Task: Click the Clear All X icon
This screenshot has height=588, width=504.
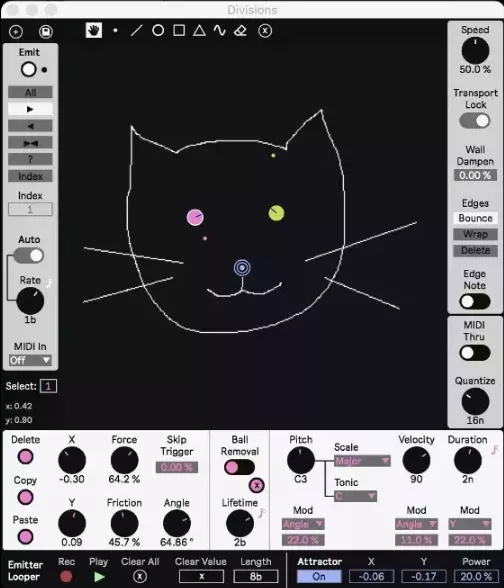Action: pos(140,576)
